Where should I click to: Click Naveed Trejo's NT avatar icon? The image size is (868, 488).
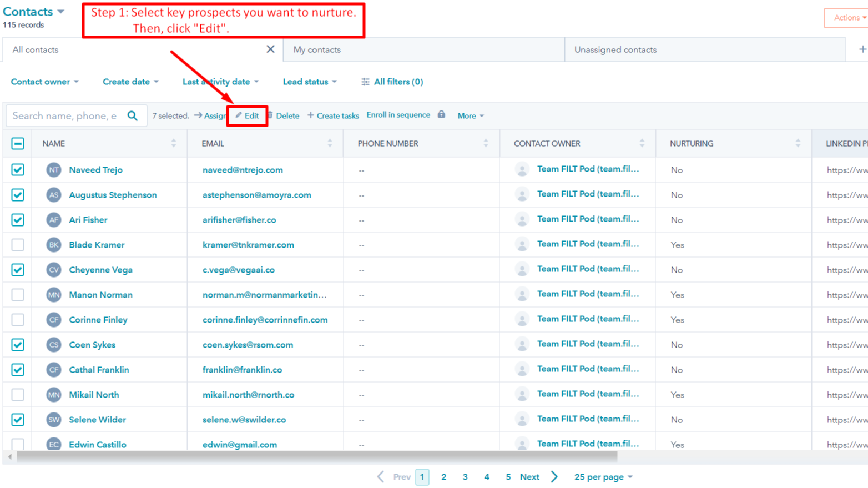pos(54,170)
